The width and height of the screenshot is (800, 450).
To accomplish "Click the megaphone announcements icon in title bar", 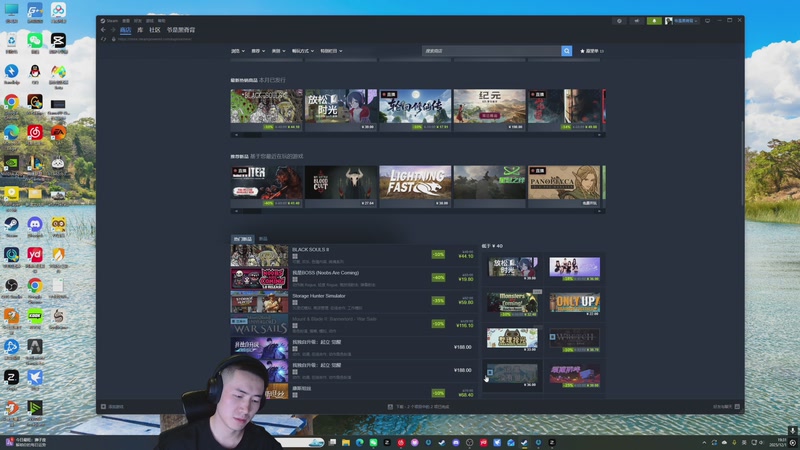I will coord(637,21).
